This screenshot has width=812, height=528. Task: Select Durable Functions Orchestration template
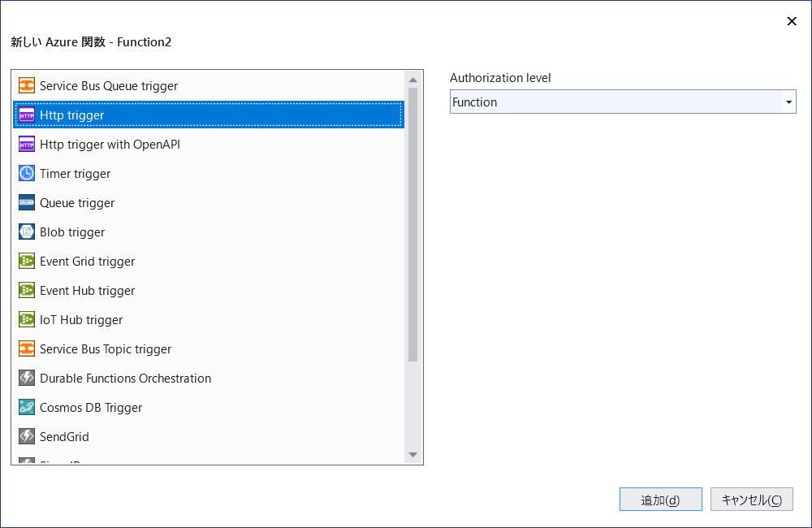click(208, 379)
